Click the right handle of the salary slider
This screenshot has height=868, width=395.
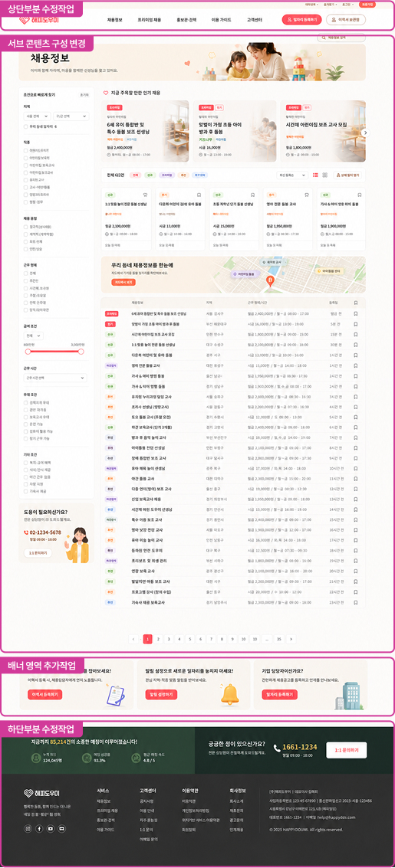81,351
